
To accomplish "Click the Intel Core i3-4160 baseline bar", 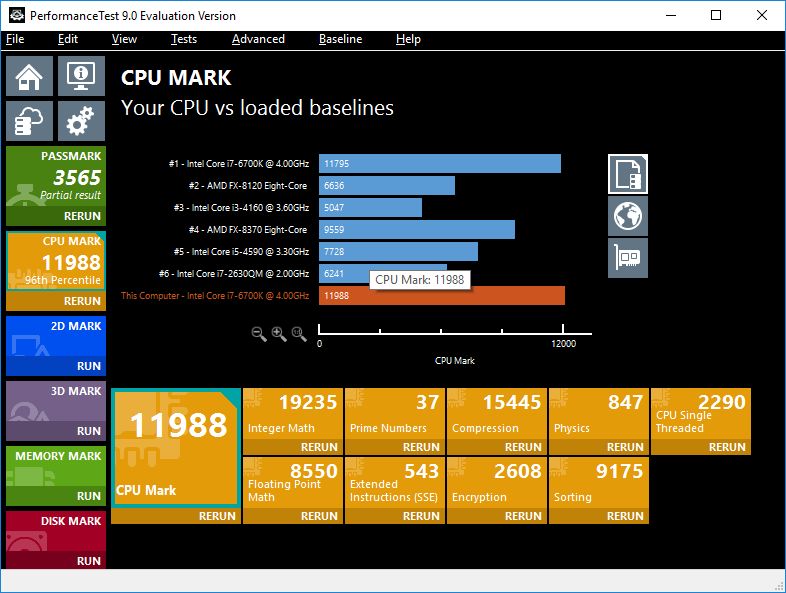I will [370, 208].
